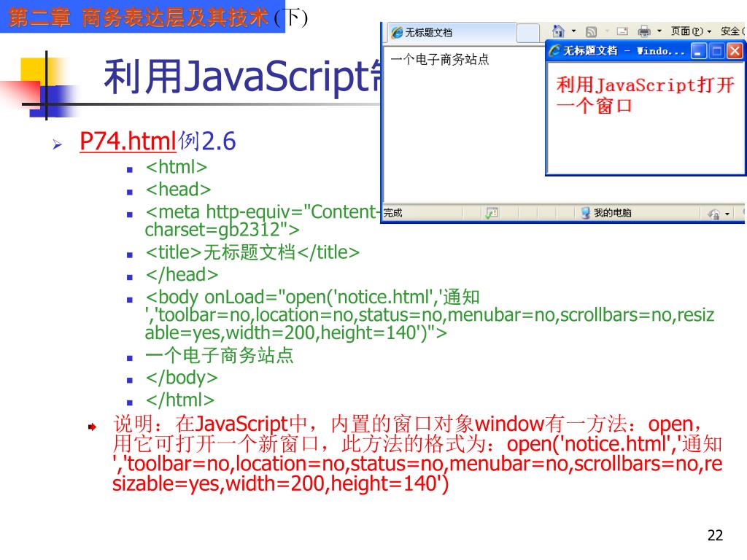747x560 pixels.
Task: Click the status bar icon beside the dropdown arrow
Action: point(713,214)
